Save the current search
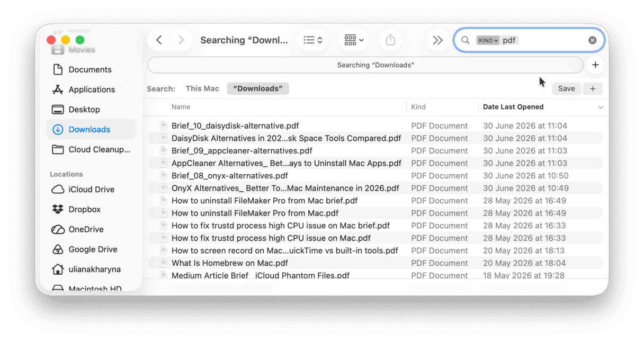The height and width of the screenshot is (342, 644). coord(566,88)
